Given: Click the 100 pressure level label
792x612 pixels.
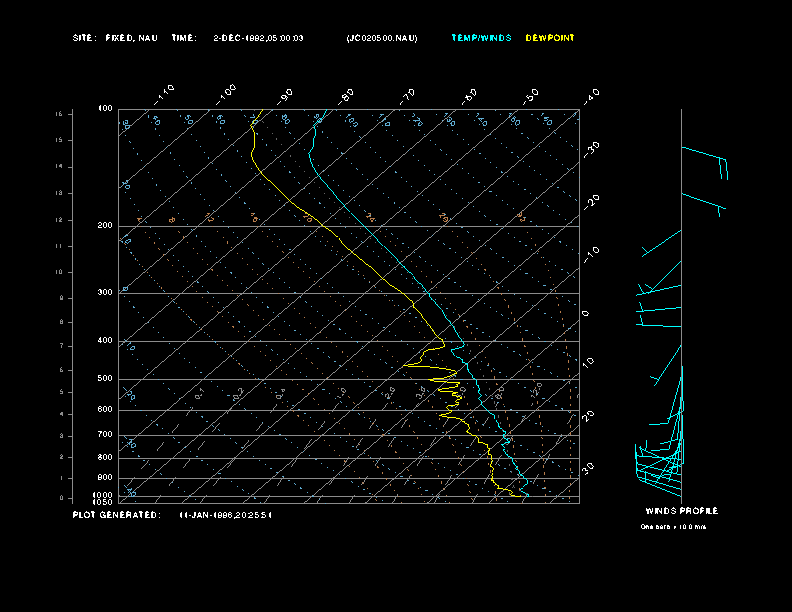Looking at the screenshot, I should pyautogui.click(x=105, y=109).
